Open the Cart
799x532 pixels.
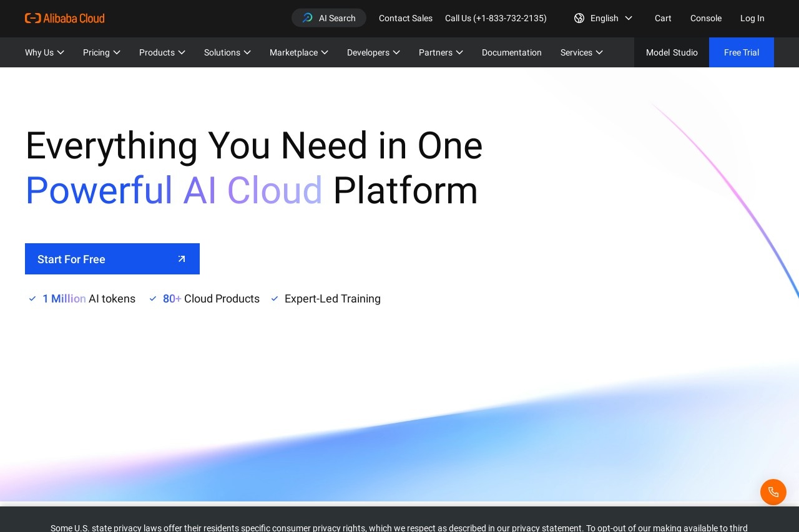(663, 18)
